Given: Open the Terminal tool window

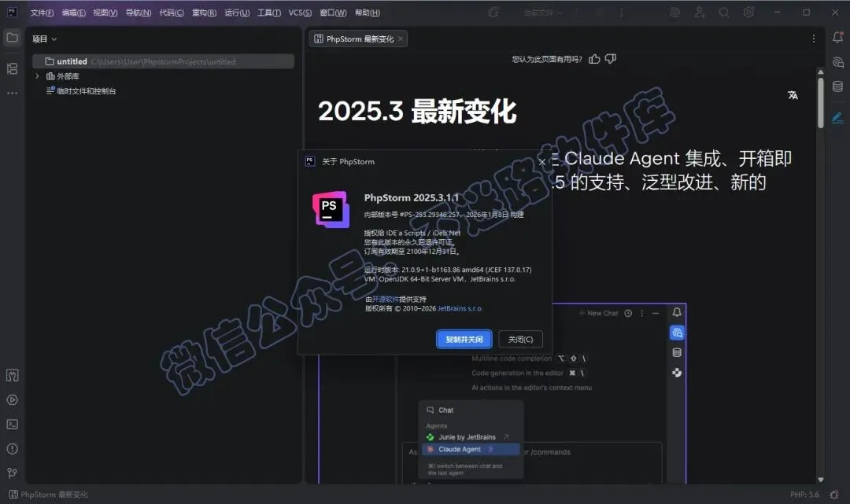Looking at the screenshot, I should point(12,425).
